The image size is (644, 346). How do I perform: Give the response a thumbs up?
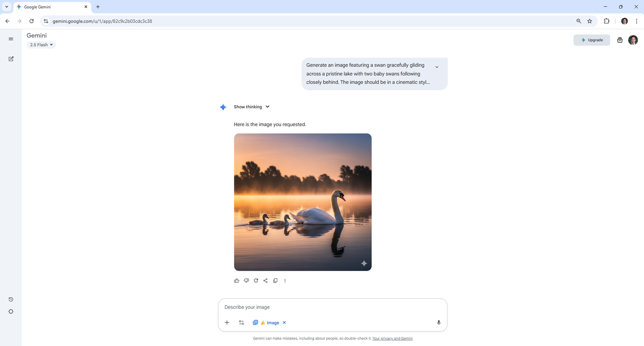tap(237, 281)
